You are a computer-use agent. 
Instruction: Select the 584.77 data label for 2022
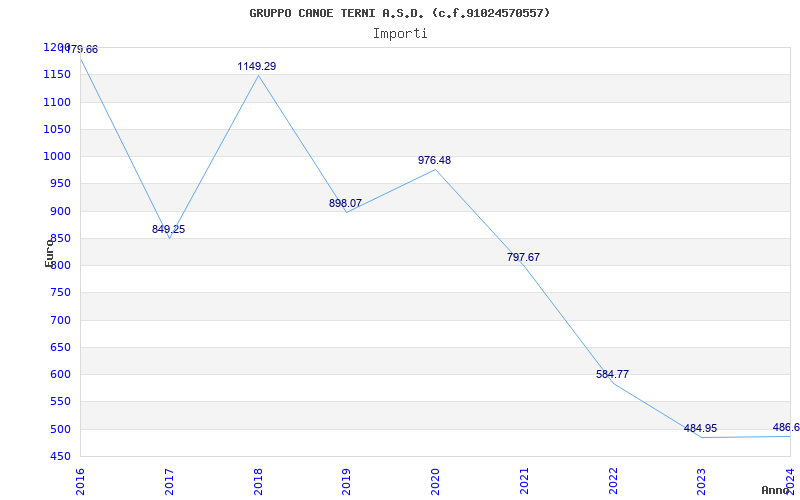[612, 374]
